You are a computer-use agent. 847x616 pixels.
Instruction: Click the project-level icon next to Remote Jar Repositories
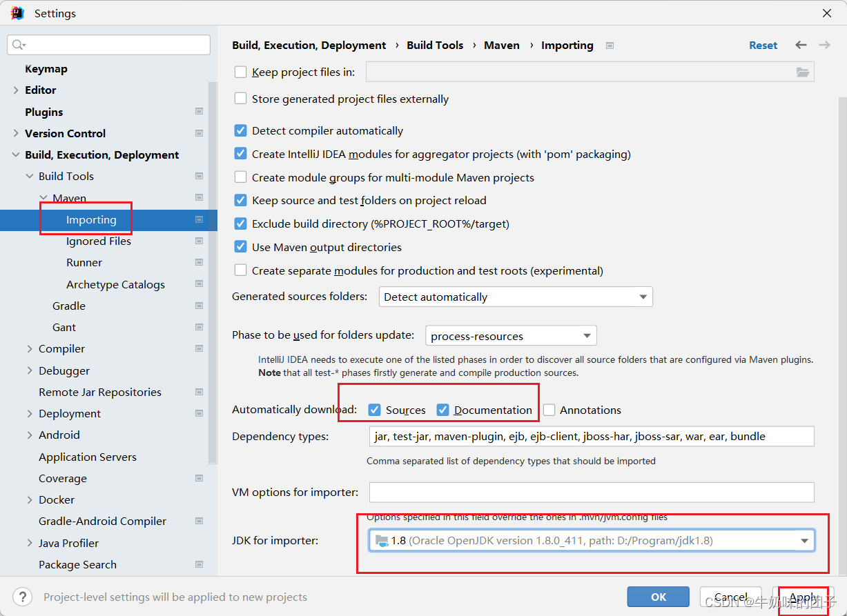pos(199,392)
